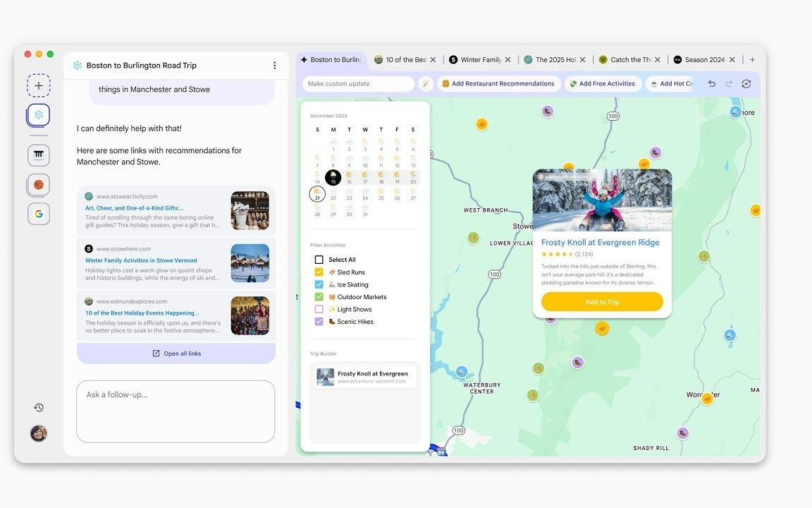Click the yellow Add to Trip button

coord(602,302)
